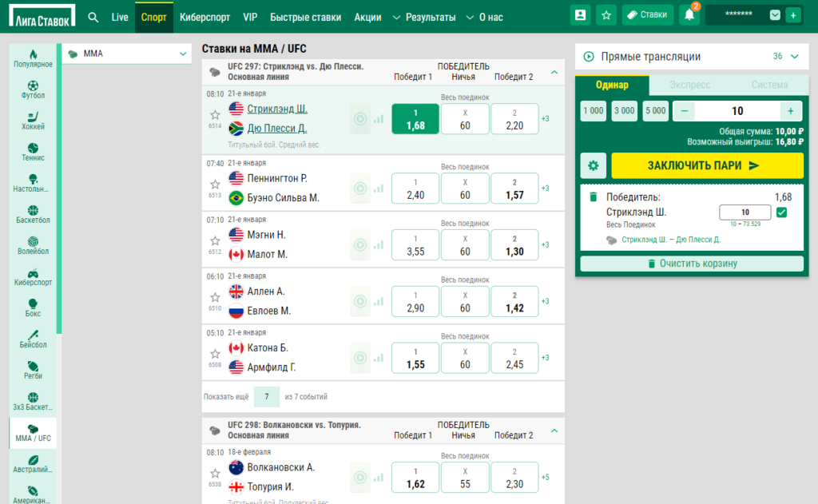Select Регби in sports sidebar
Screen dimensions: 818x504
coord(33,371)
